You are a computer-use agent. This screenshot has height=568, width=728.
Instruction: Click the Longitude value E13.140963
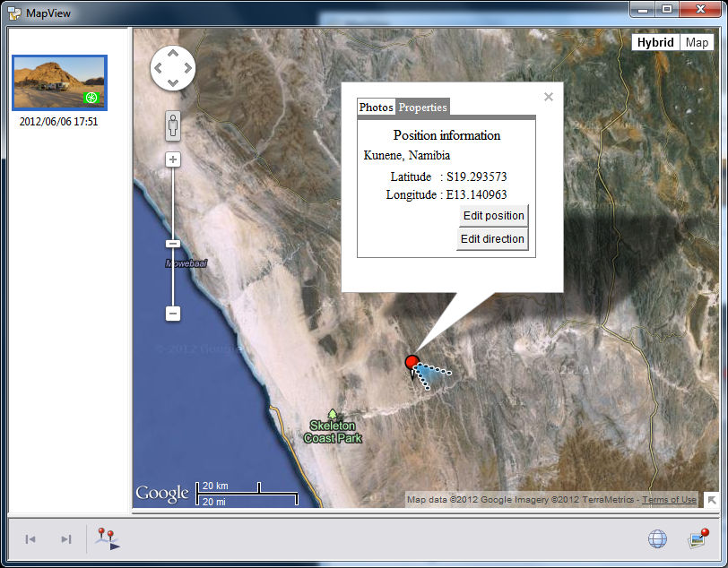point(476,194)
